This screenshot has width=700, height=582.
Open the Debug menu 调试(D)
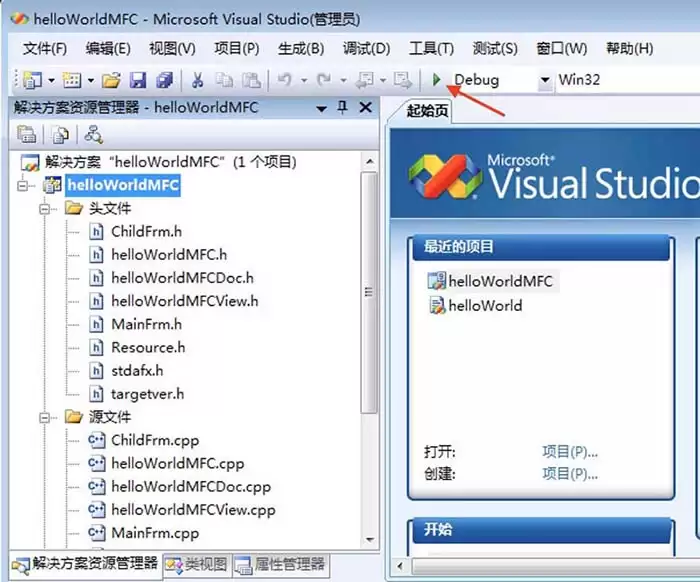pyautogui.click(x=366, y=48)
